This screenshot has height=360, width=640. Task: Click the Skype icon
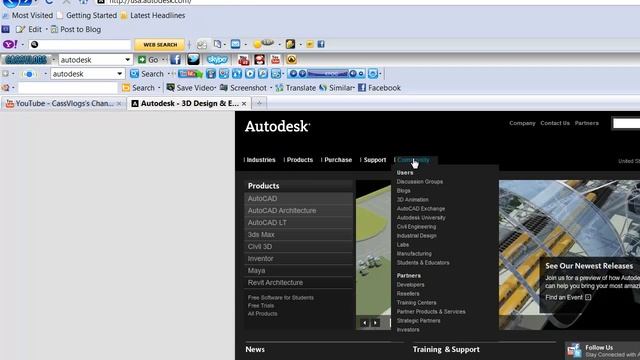click(x=217, y=60)
